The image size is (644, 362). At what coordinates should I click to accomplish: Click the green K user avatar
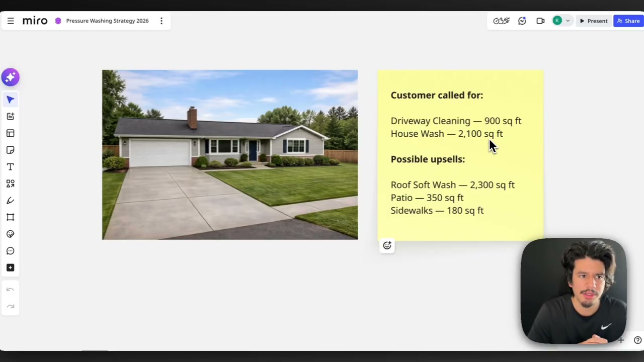557,21
